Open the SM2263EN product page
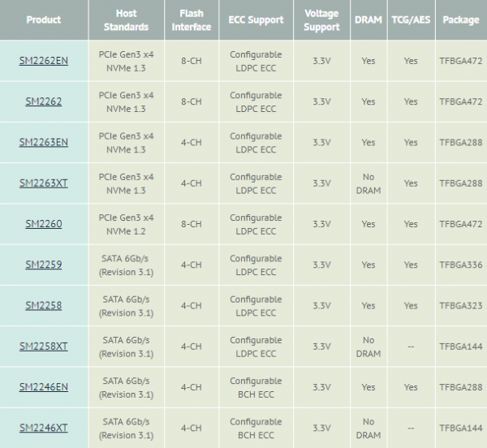 click(44, 142)
